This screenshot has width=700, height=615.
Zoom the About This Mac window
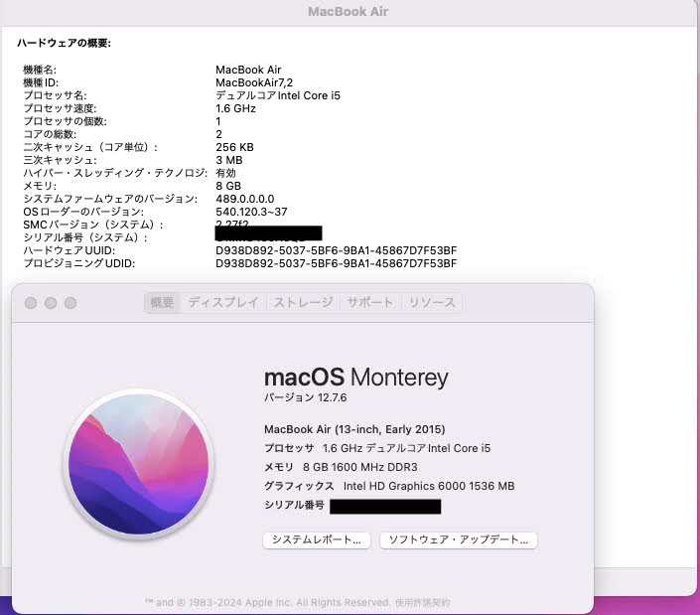70,303
